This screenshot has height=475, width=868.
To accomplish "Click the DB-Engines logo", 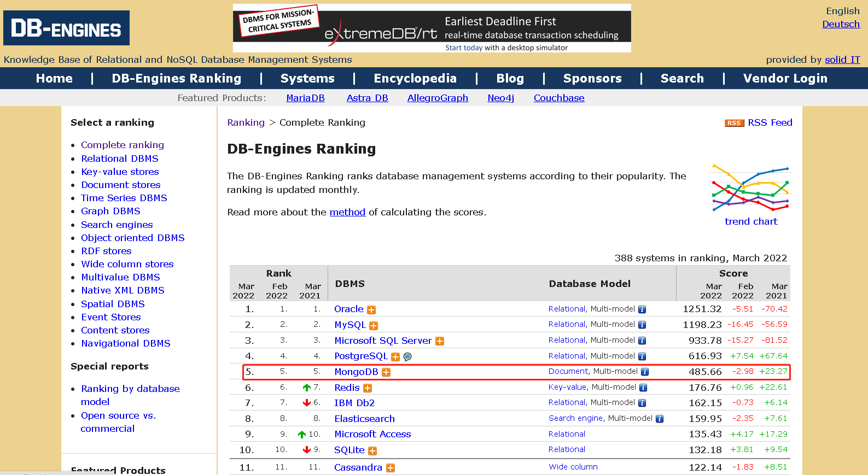I will [x=66, y=28].
